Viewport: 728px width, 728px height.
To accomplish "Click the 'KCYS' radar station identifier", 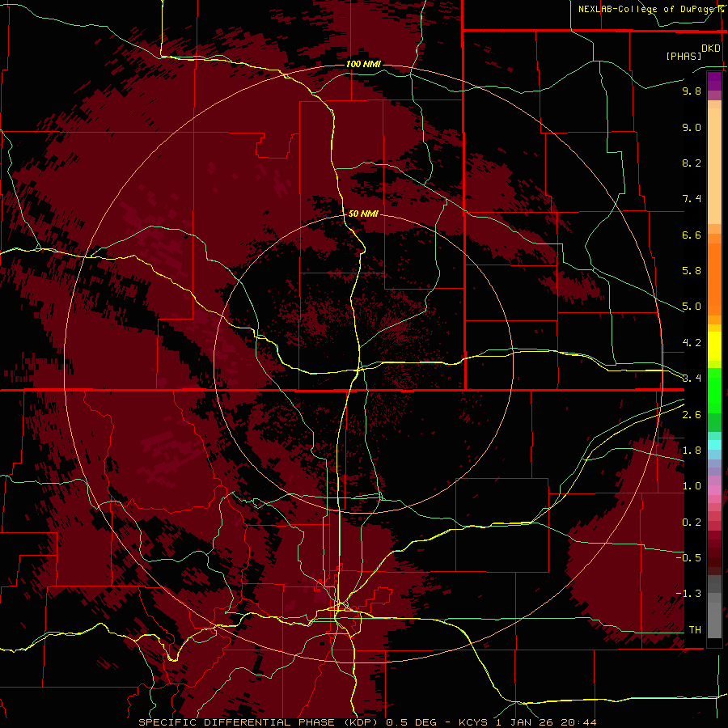I will point(473,722).
